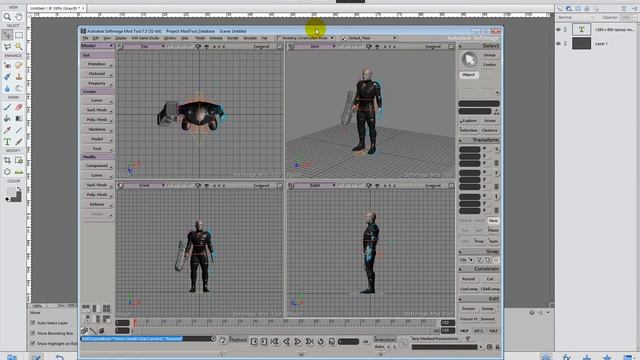
Task: Click the Skeleton button under Create
Action: 97,129
